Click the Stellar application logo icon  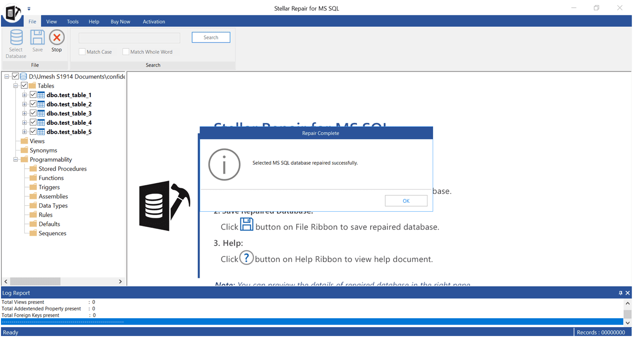[12, 13]
